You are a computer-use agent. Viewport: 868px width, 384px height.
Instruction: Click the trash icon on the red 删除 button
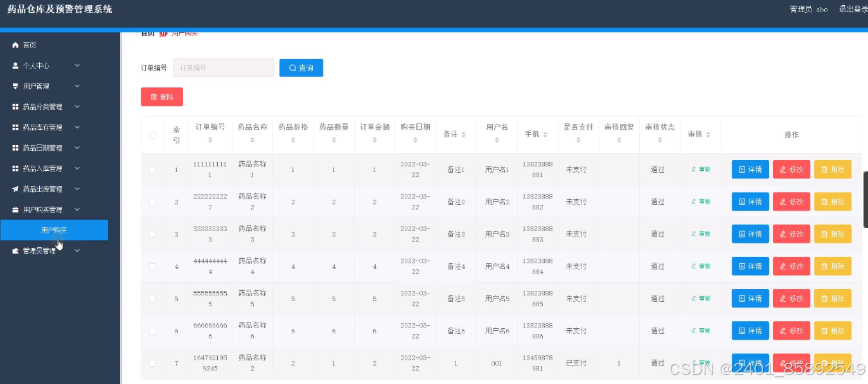(x=152, y=96)
